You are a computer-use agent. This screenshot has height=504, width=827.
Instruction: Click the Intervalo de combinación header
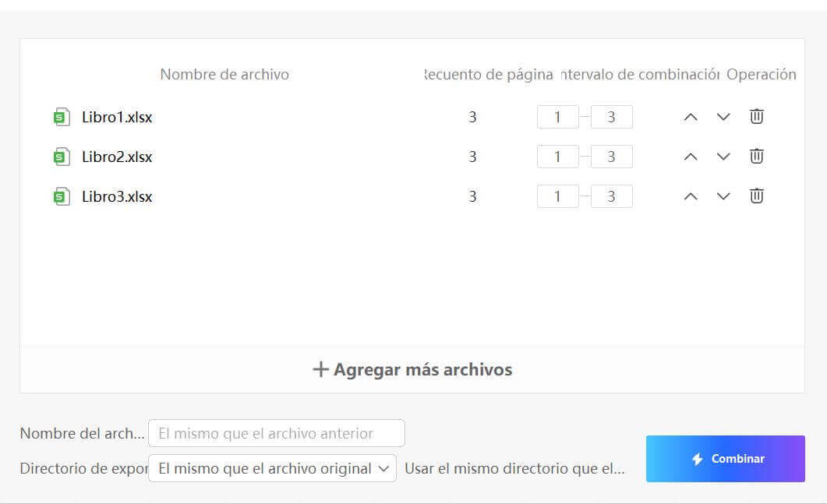click(640, 74)
